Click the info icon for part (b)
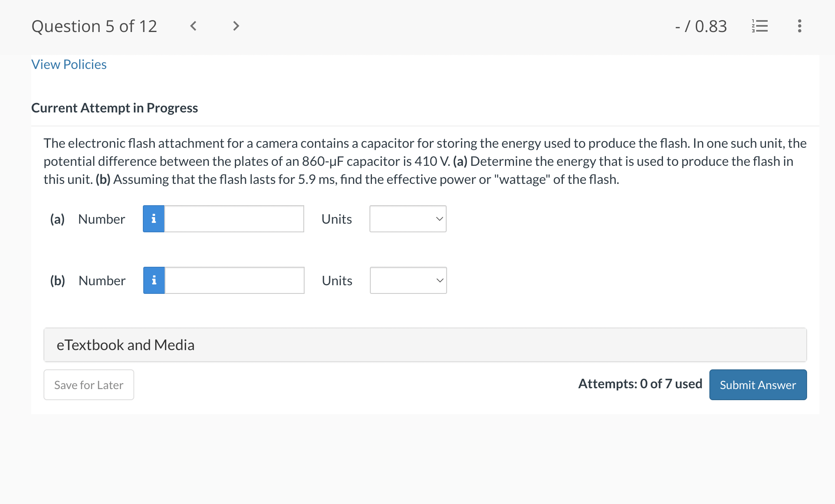This screenshot has height=504, width=835. pyautogui.click(x=154, y=280)
